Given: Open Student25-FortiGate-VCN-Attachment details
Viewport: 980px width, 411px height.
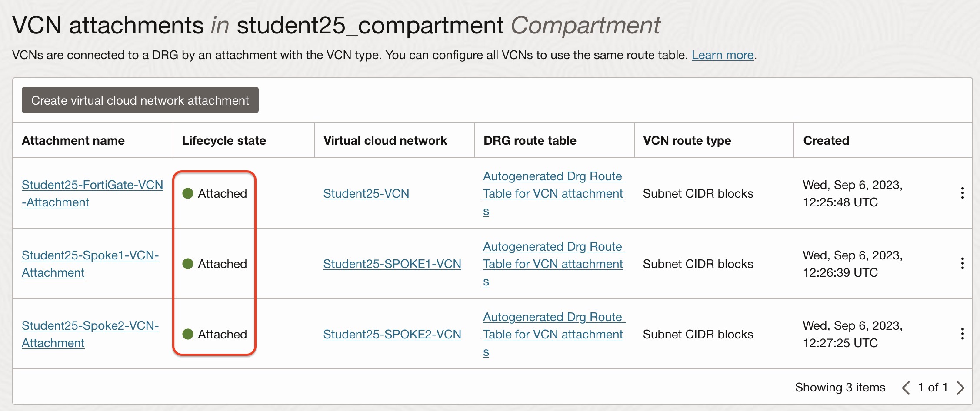Looking at the screenshot, I should [x=92, y=193].
